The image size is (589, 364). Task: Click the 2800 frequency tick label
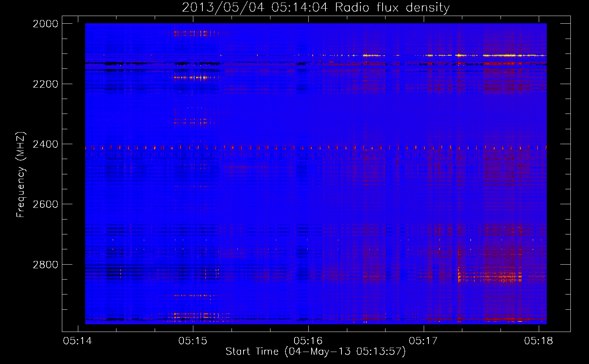pos(46,265)
